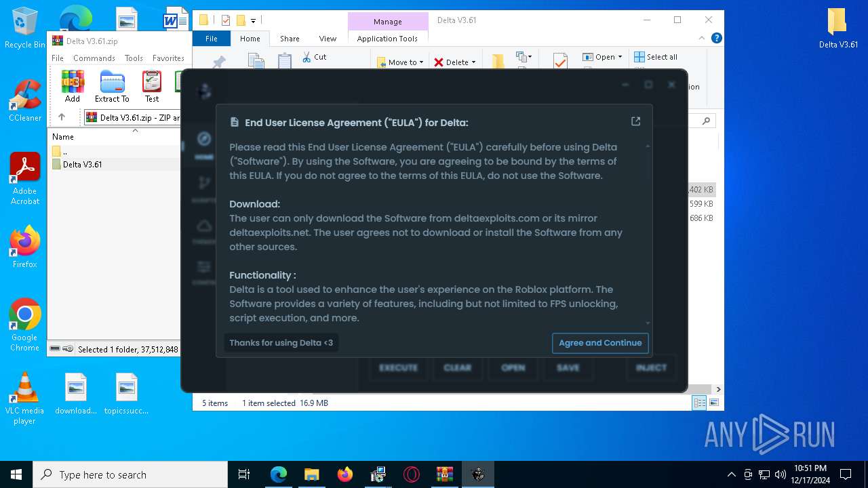Switch Explorer to large icons view
This screenshot has height=488, width=868.
click(x=713, y=403)
